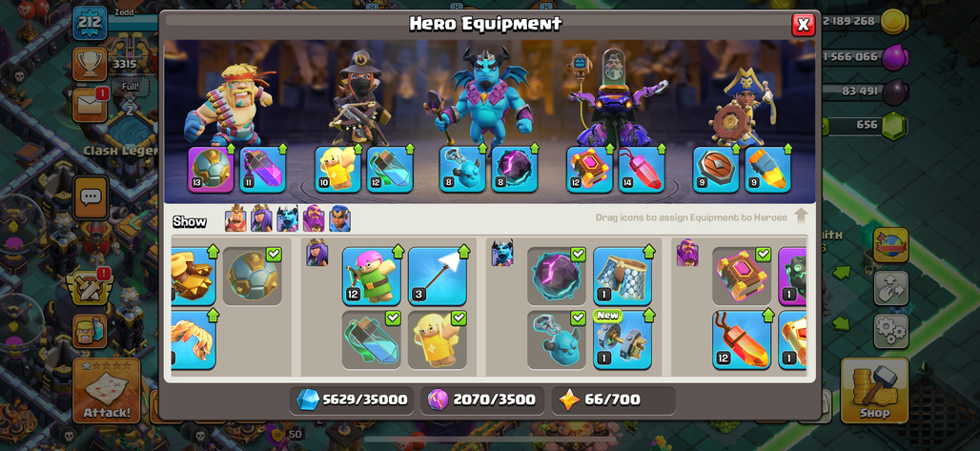Click the Glowy Ore 2070/3500 counter
The image size is (980, 451).
pyautogui.click(x=481, y=400)
